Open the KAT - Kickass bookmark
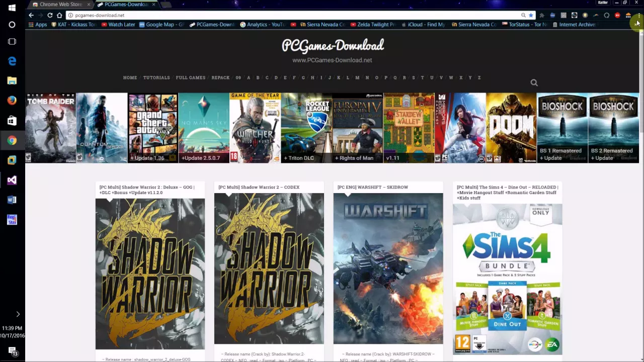644x362 pixels. click(73, 24)
